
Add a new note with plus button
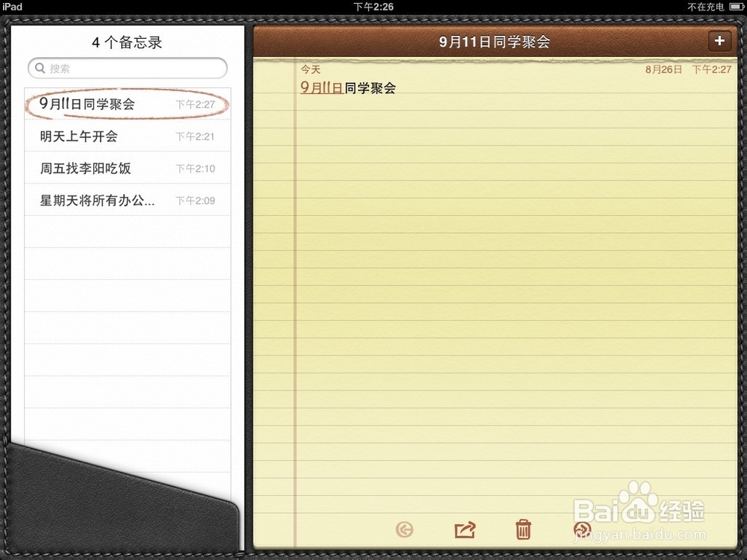click(719, 41)
